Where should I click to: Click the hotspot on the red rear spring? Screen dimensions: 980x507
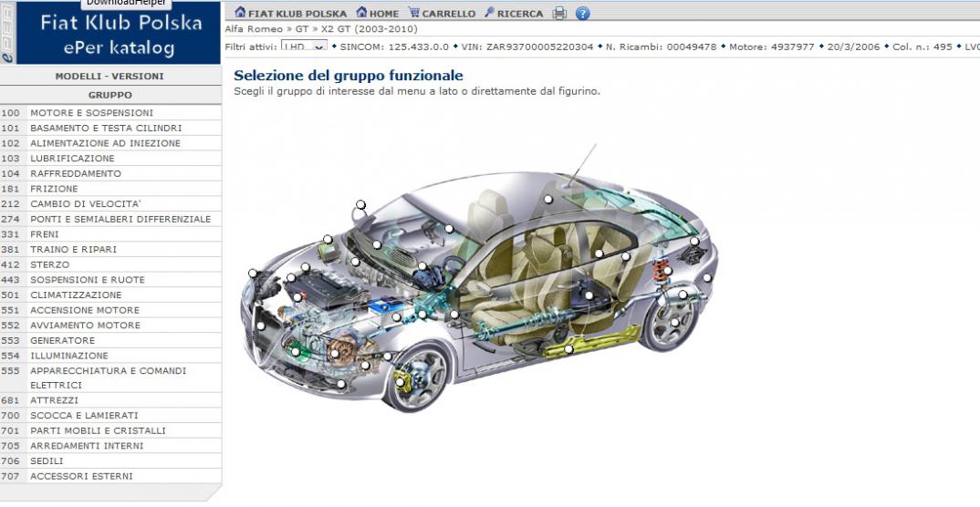point(667,271)
